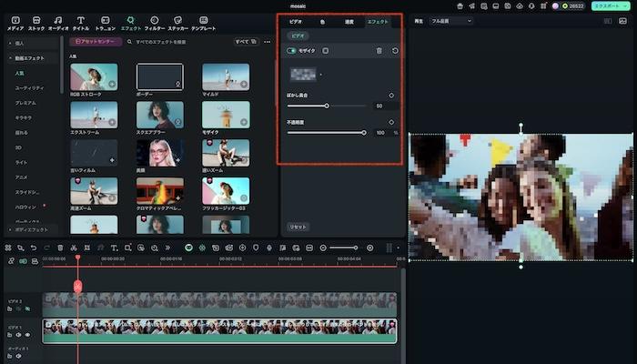Viewport: 637px width, 364px height.
Task: Select the crop tool in timeline toolbar
Action: [87, 248]
